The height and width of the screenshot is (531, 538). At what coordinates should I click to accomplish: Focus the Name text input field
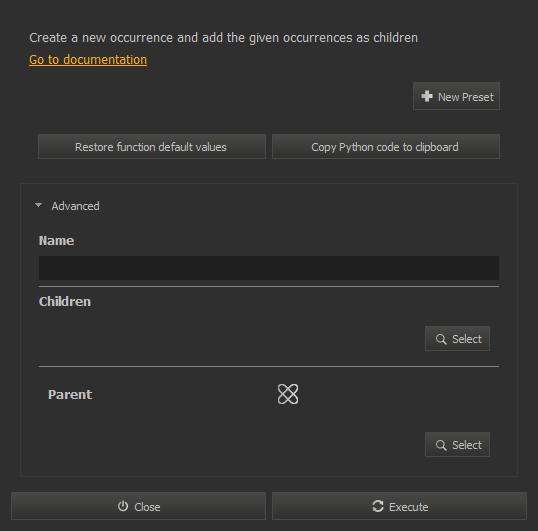pos(269,268)
